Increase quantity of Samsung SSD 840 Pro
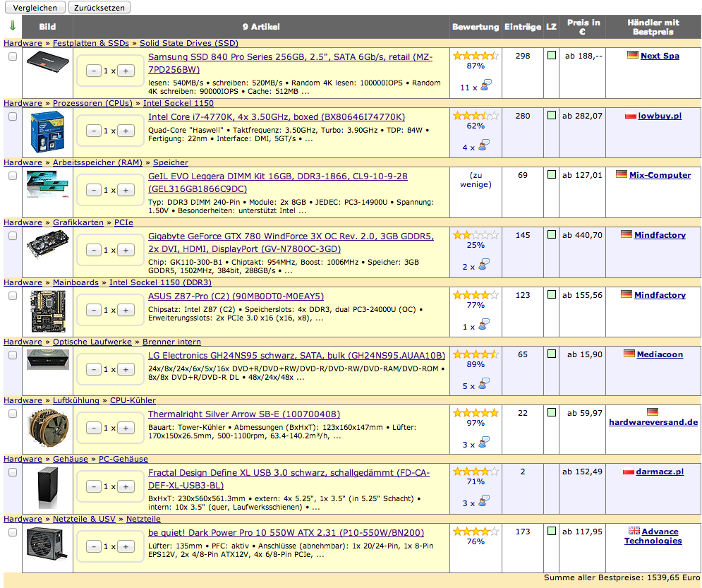 [x=126, y=71]
